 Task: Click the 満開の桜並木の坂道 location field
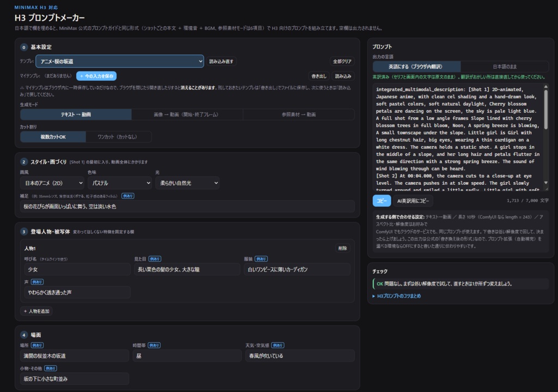[x=75, y=355]
